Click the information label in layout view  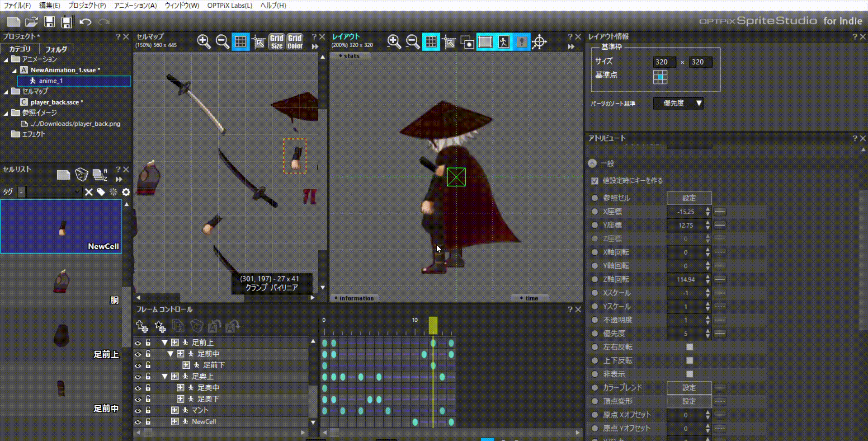pyautogui.click(x=356, y=298)
